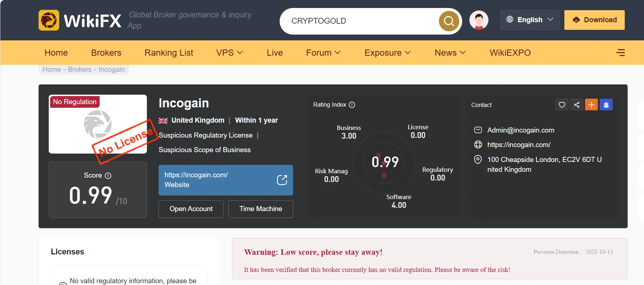Open the user avatar profile
The width and height of the screenshot is (644, 285).
coord(479,20)
